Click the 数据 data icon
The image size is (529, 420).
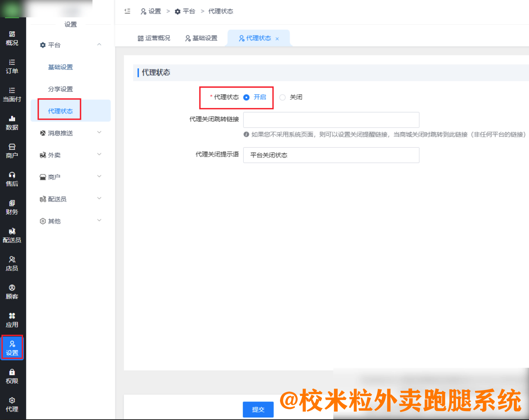pos(12,123)
